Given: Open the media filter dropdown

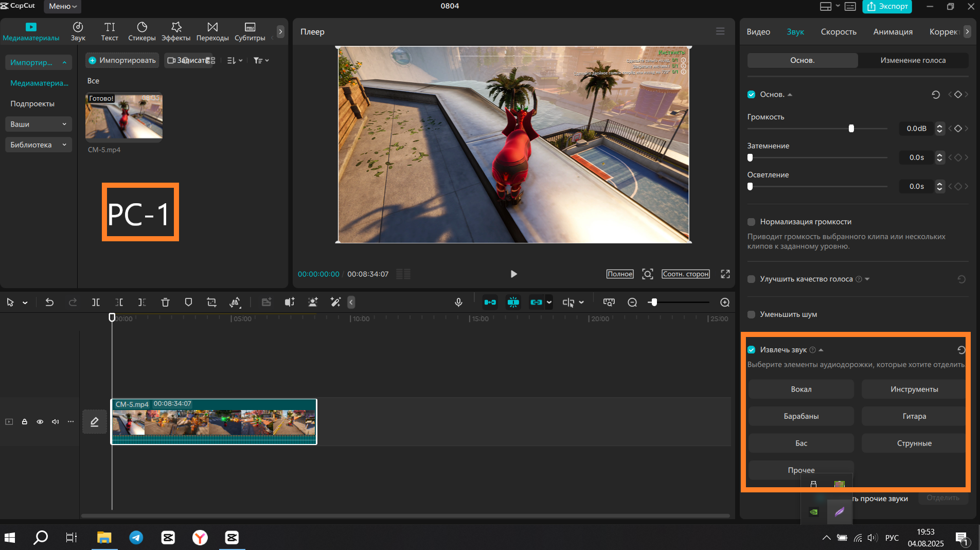Looking at the screenshot, I should tap(261, 60).
